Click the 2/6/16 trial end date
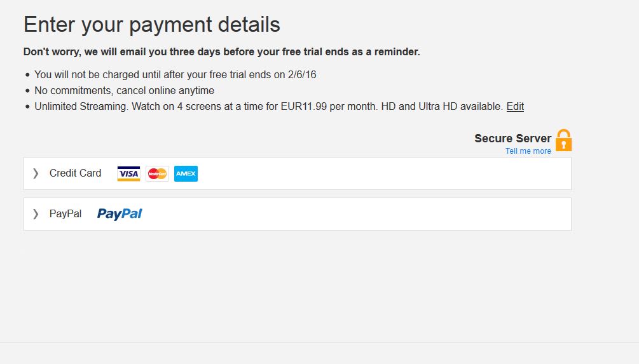The image size is (639, 364). tap(302, 74)
